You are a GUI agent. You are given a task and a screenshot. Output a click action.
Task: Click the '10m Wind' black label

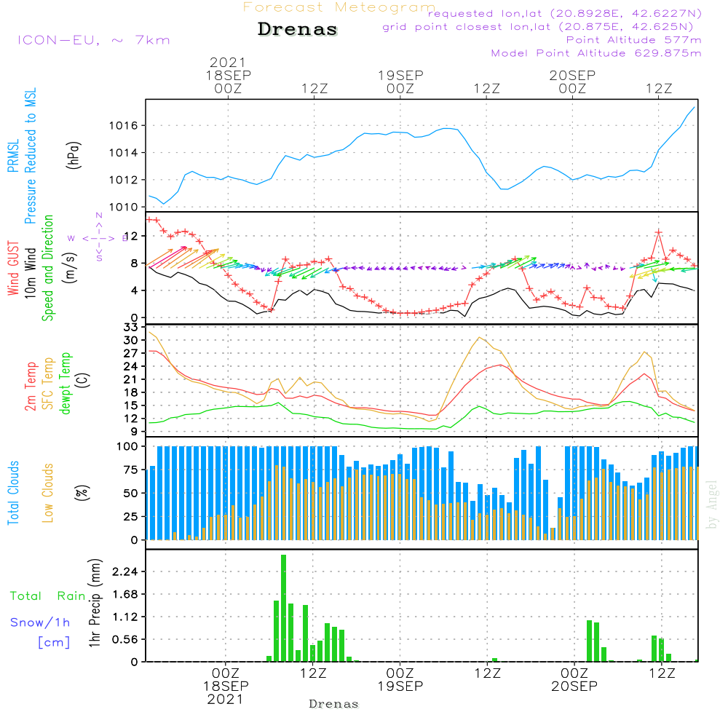click(30, 272)
